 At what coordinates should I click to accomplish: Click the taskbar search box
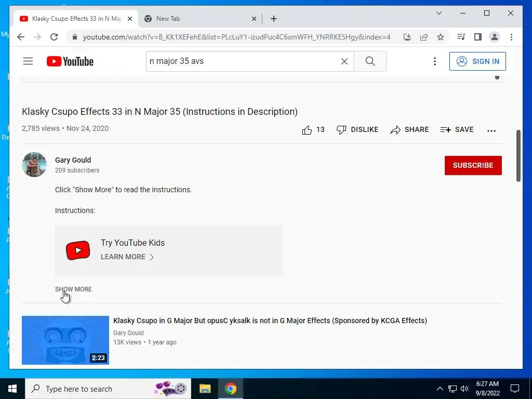pos(108,389)
